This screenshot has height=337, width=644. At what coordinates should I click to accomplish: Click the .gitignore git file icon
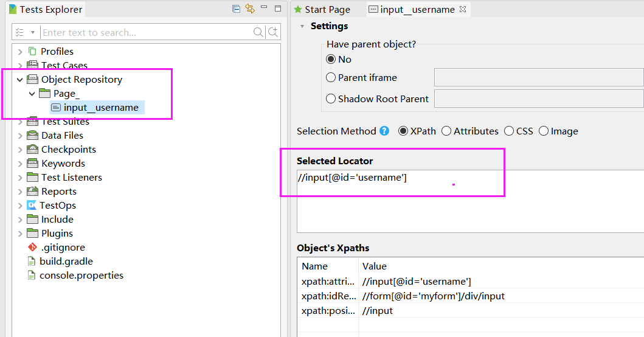pos(32,248)
